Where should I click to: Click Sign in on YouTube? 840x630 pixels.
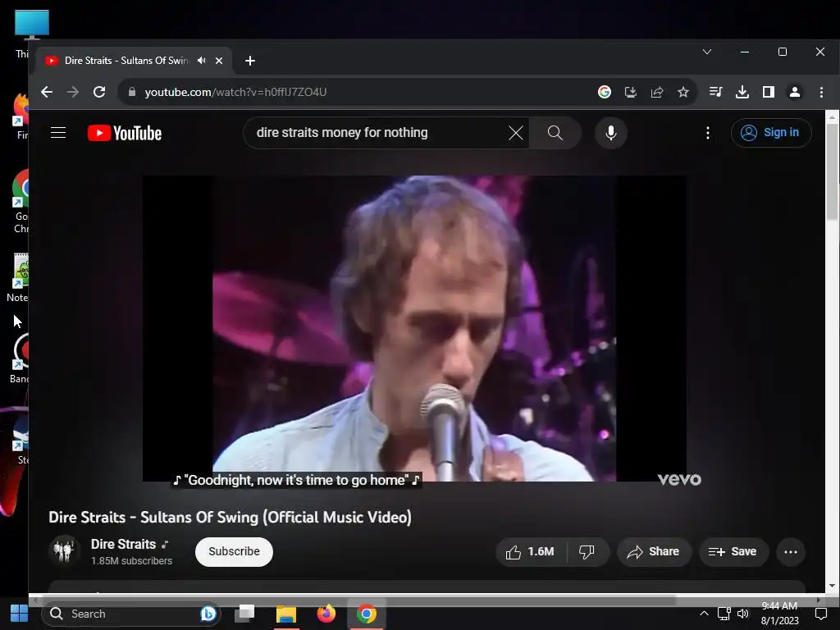[x=771, y=133]
